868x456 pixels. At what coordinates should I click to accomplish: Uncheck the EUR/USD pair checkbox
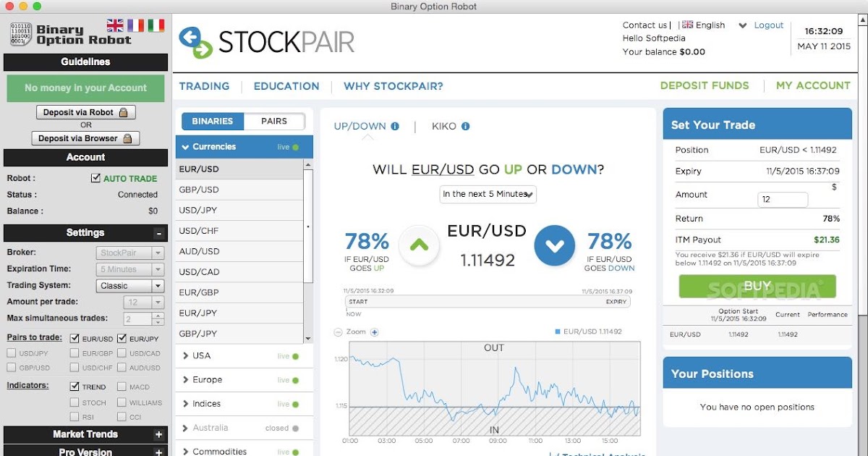(75, 339)
